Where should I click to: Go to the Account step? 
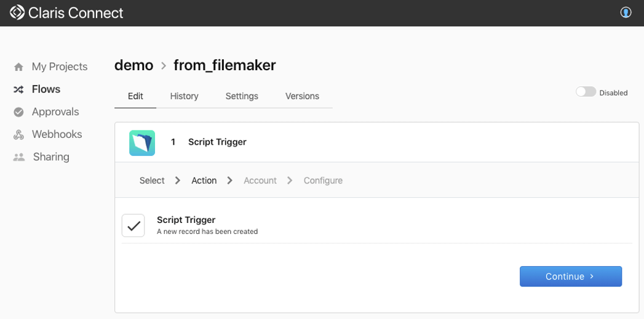(260, 180)
